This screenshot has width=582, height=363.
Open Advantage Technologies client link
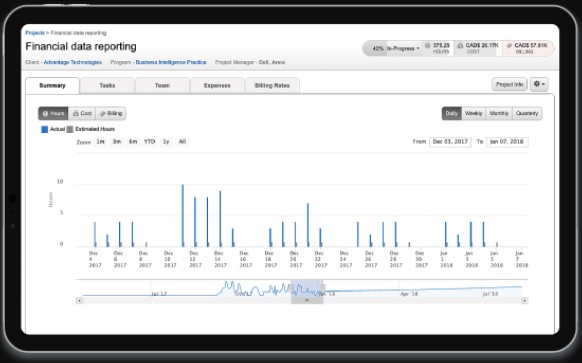[73, 62]
